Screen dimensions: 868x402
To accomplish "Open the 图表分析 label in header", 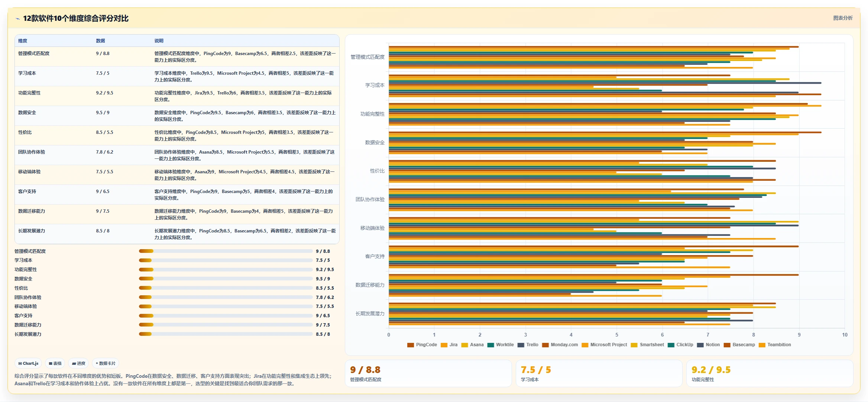I will tap(843, 18).
